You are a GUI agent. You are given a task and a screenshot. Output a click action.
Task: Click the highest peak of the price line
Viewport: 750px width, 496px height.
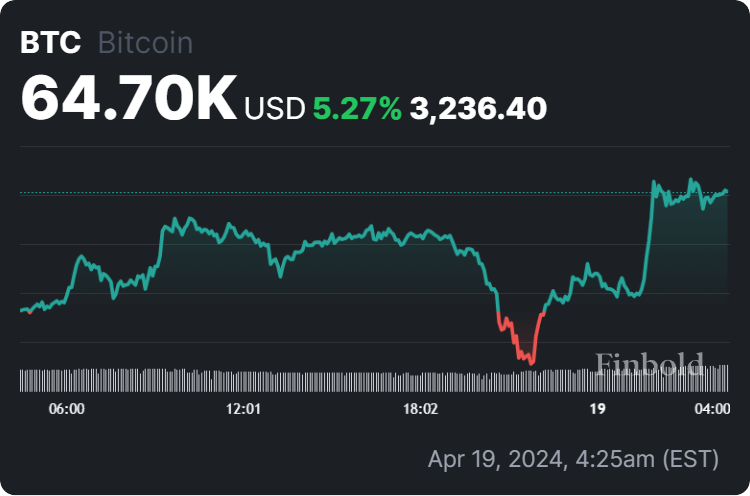(x=691, y=181)
